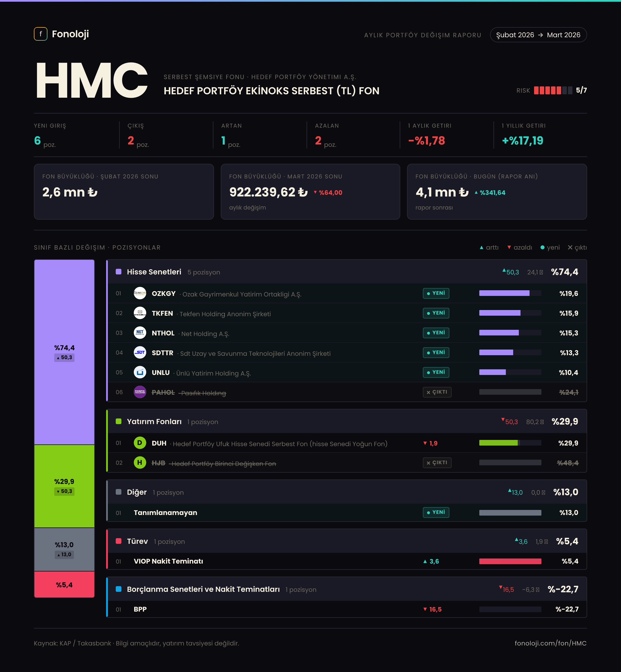Click the green H icon for HJB
This screenshot has height=672, width=621.
140,462
